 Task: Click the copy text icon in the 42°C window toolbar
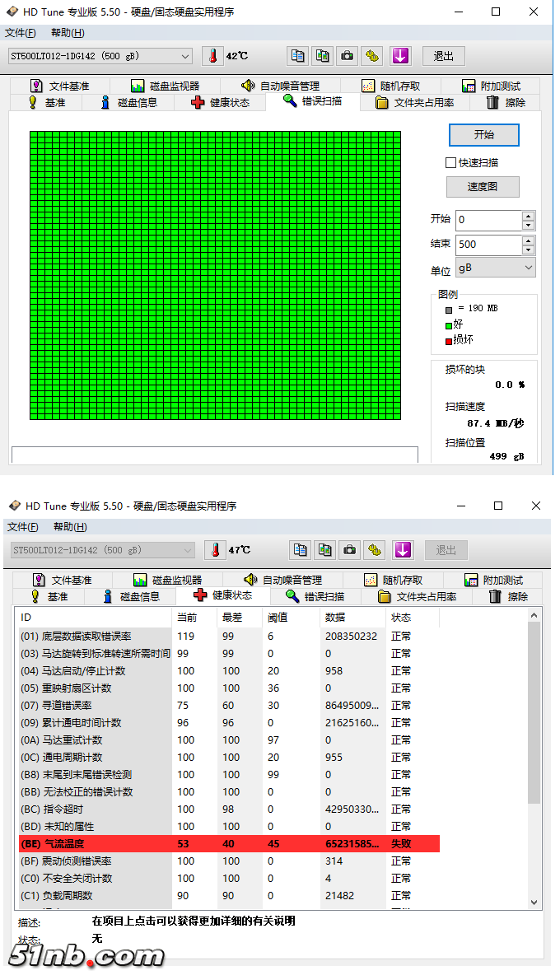(x=297, y=55)
